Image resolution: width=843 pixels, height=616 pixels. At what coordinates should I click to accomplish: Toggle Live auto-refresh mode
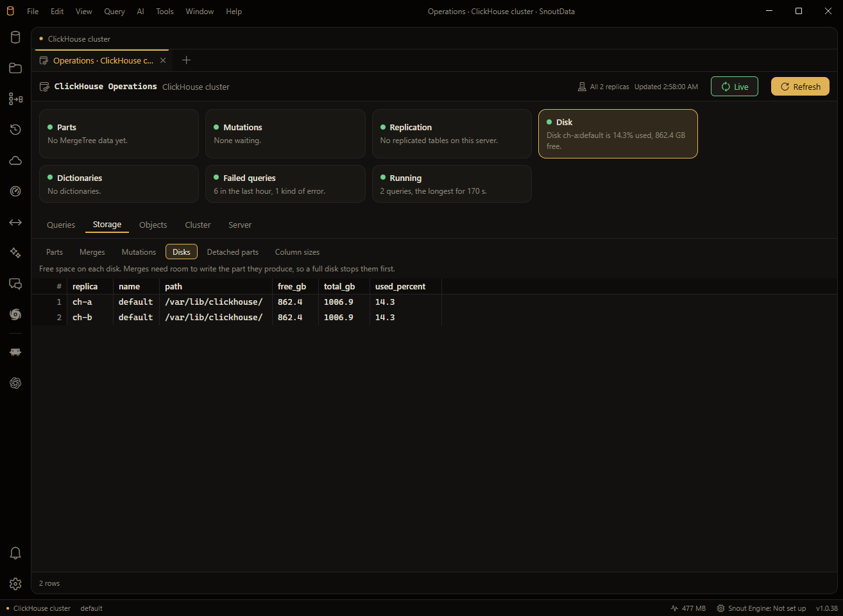[x=735, y=87]
